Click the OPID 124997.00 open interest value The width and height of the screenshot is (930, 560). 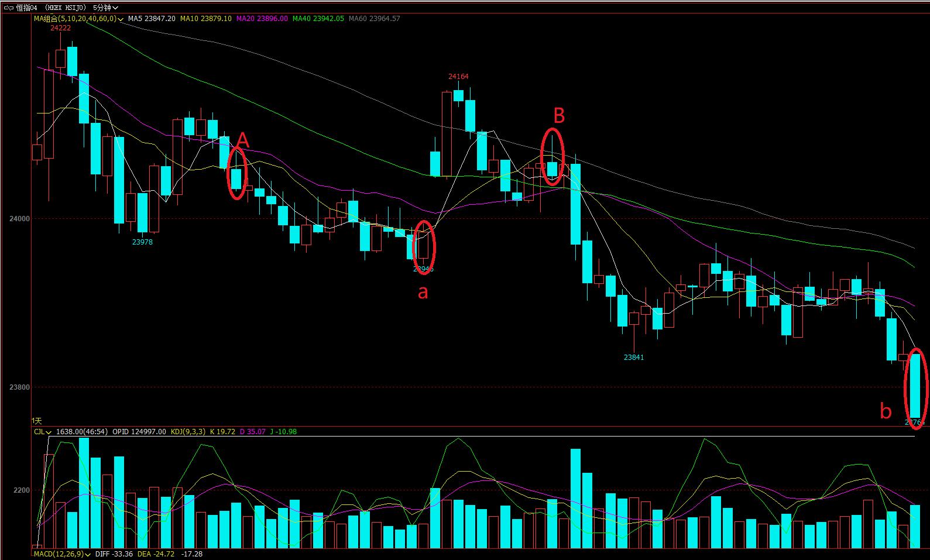pos(139,432)
